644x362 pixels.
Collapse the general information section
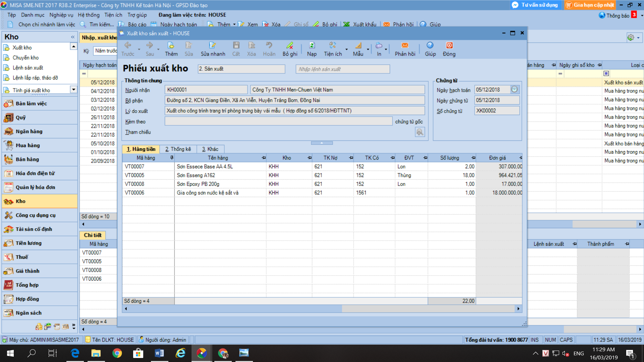(x=322, y=143)
